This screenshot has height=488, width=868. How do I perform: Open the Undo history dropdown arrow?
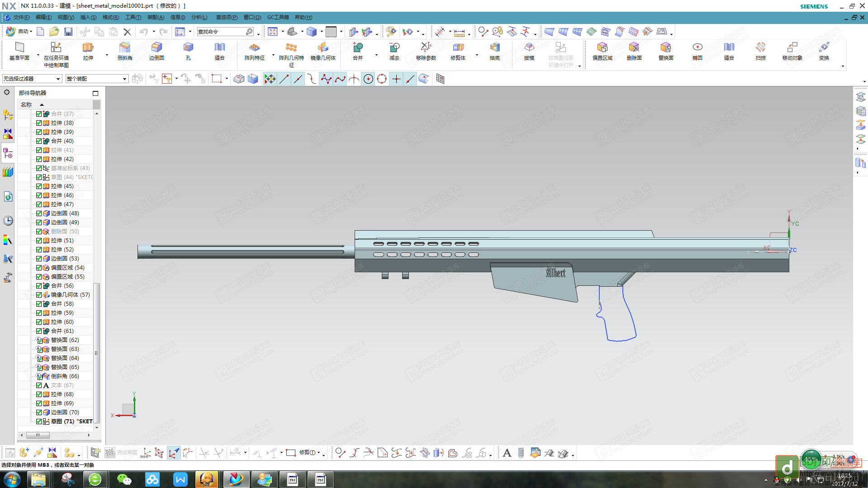(x=153, y=32)
